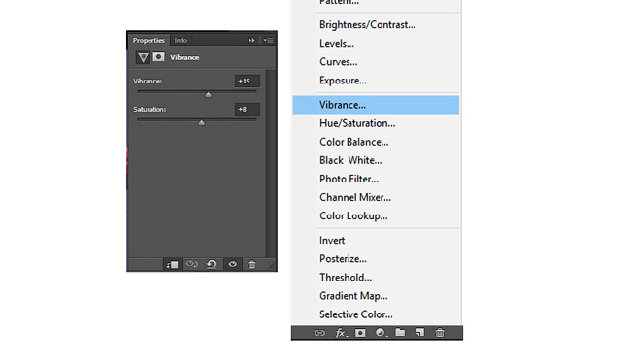Viewport: 631px width, 364px height.
Task: Select the Properties tab
Action: pos(149,40)
